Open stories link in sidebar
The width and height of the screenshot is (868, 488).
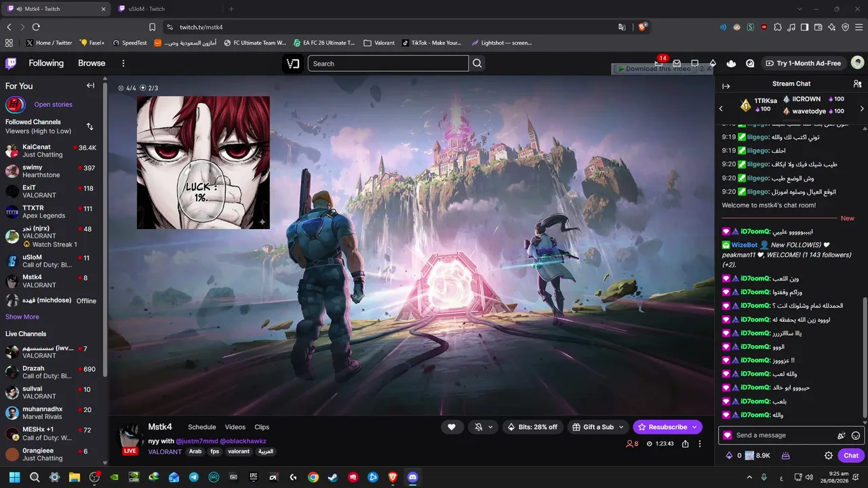click(x=53, y=104)
